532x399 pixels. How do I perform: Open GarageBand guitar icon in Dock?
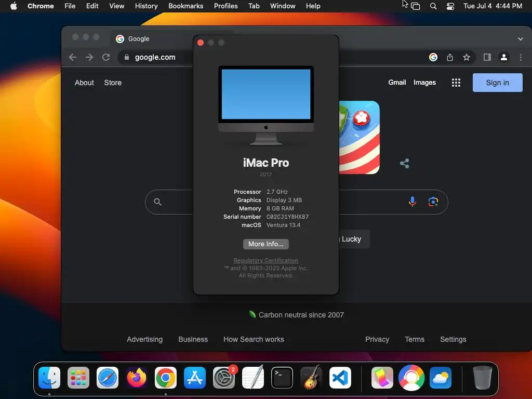311,378
